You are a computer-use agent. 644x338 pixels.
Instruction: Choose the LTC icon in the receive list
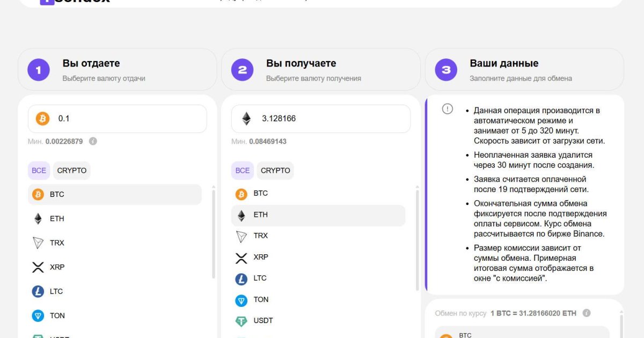(x=241, y=279)
